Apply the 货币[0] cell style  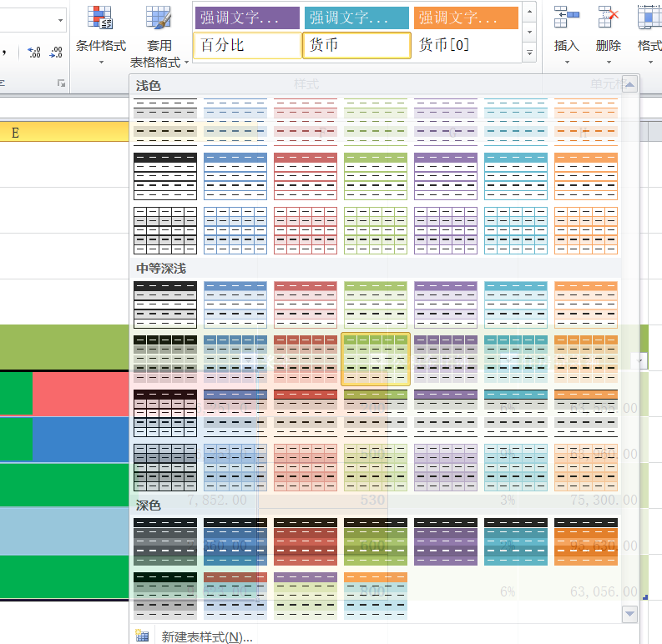pyautogui.click(x=467, y=46)
